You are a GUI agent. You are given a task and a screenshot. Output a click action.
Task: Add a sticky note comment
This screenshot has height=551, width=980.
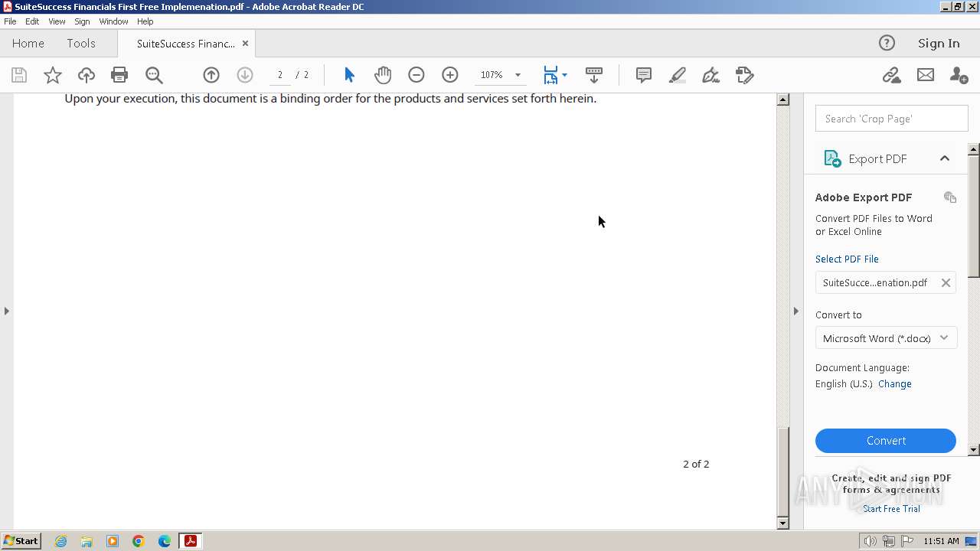tap(644, 75)
